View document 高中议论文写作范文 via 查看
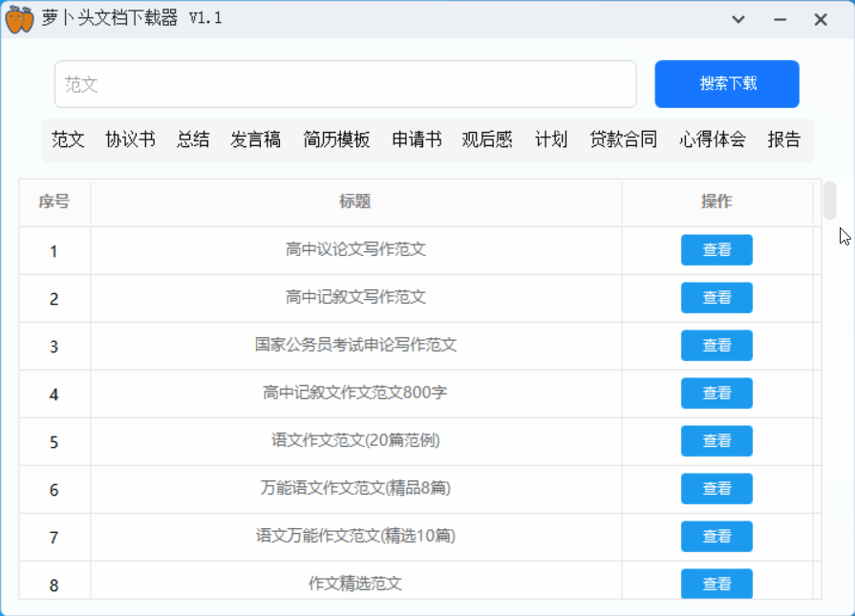The width and height of the screenshot is (855, 616). (x=716, y=250)
